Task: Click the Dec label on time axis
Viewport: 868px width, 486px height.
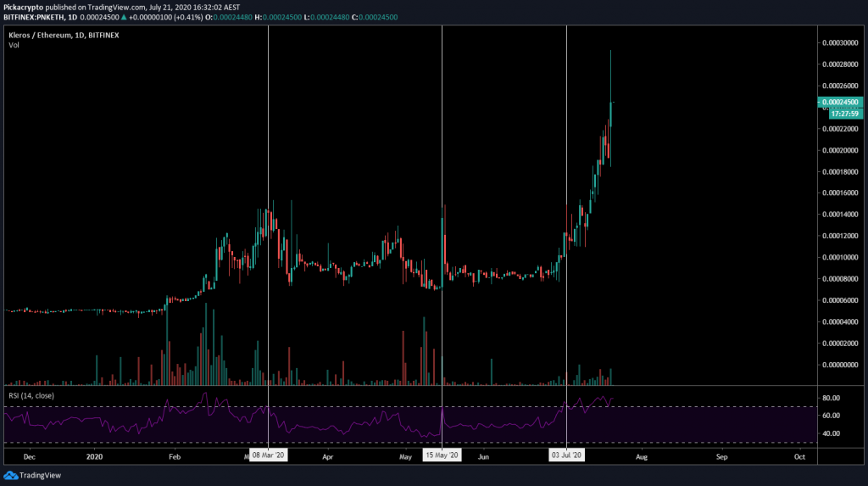Action: pos(30,456)
